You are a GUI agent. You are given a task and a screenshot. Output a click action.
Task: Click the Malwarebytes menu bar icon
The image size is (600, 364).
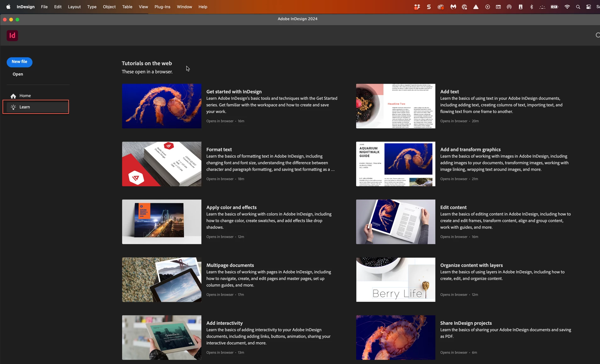click(453, 7)
